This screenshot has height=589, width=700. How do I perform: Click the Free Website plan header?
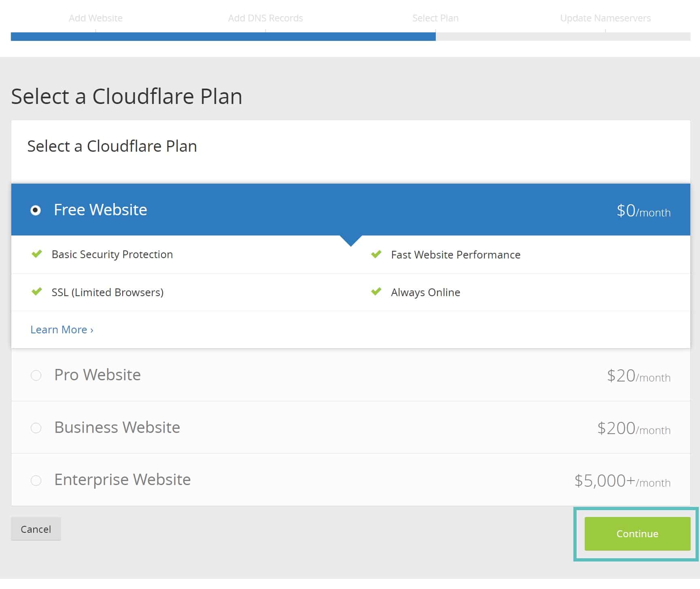click(x=100, y=210)
